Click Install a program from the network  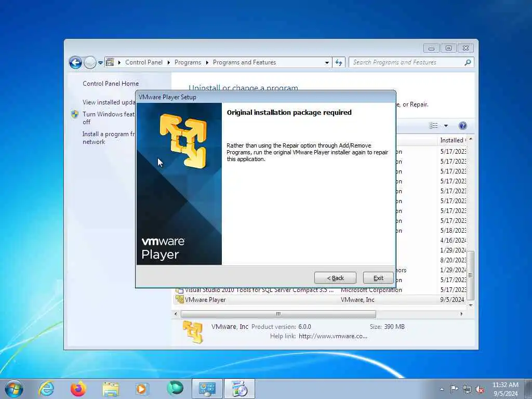pos(109,138)
